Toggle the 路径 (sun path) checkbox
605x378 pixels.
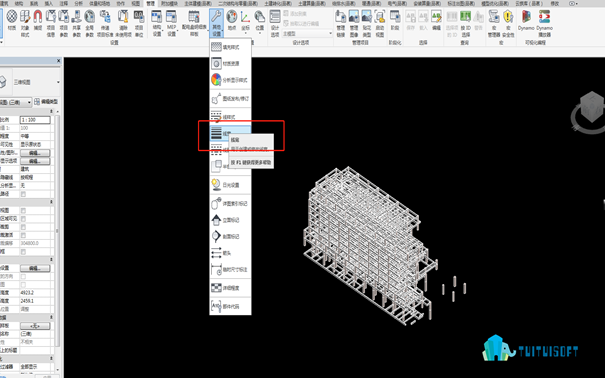(x=23, y=194)
